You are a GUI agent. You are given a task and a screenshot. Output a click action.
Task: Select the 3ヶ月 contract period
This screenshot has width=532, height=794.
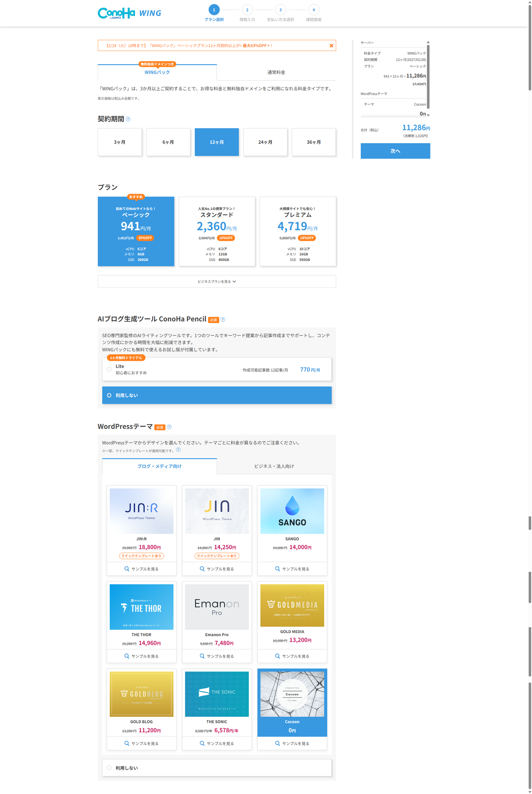[120, 142]
